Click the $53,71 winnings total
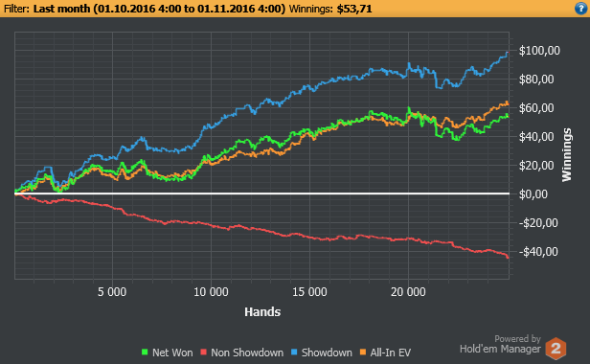The height and width of the screenshot is (364, 590). click(x=354, y=9)
